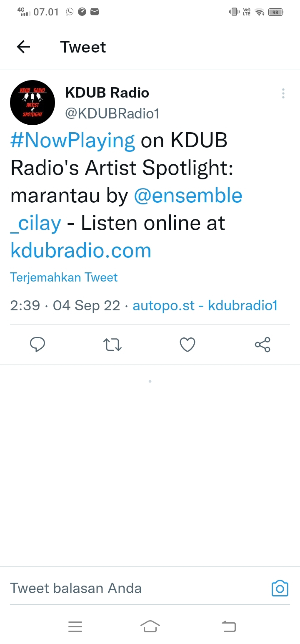Tap the reply speech bubble icon

point(37,345)
